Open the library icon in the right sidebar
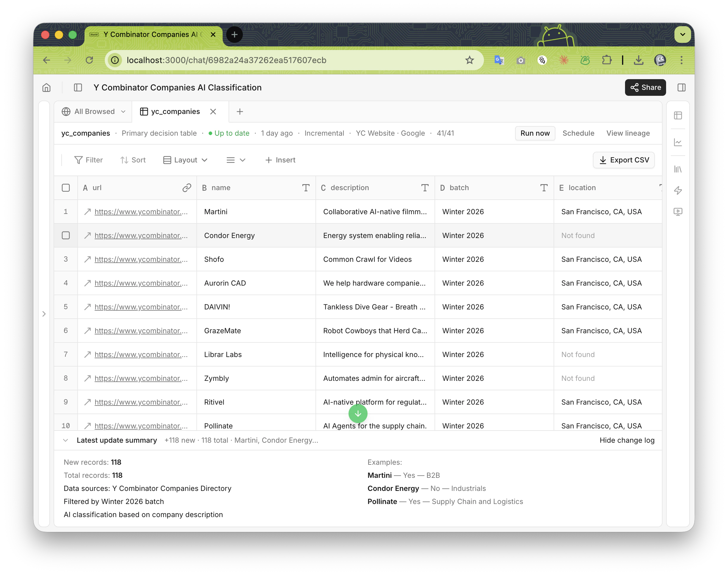728x576 pixels. click(x=678, y=170)
